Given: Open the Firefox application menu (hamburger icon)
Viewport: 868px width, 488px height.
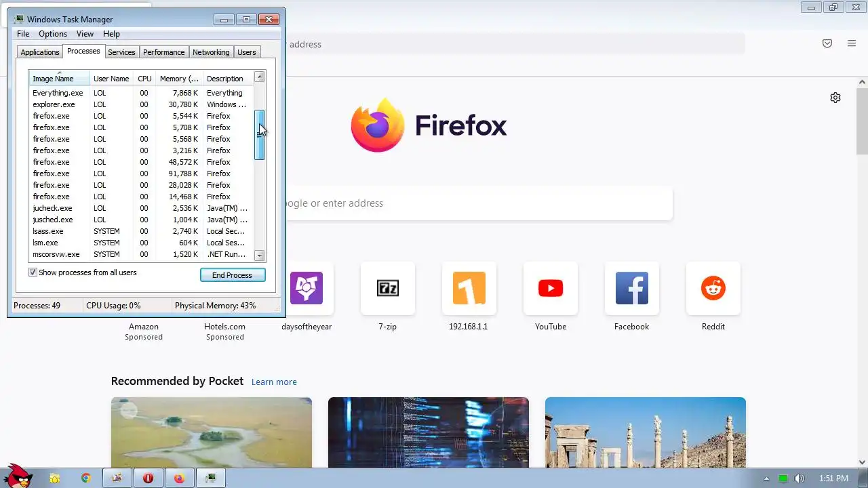Looking at the screenshot, I should tap(852, 43).
